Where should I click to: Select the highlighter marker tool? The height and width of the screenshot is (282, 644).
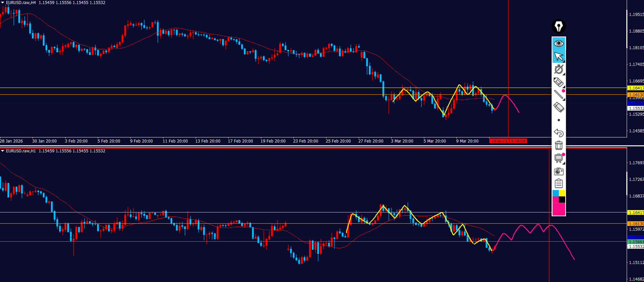(x=559, y=82)
